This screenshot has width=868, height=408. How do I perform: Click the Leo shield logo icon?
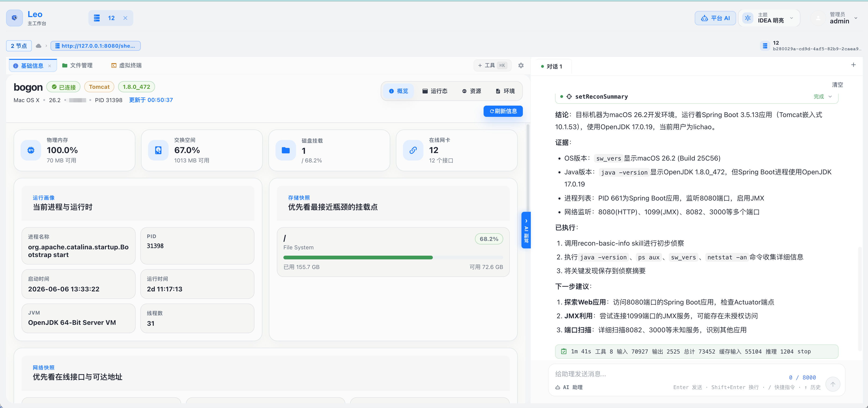tap(14, 18)
